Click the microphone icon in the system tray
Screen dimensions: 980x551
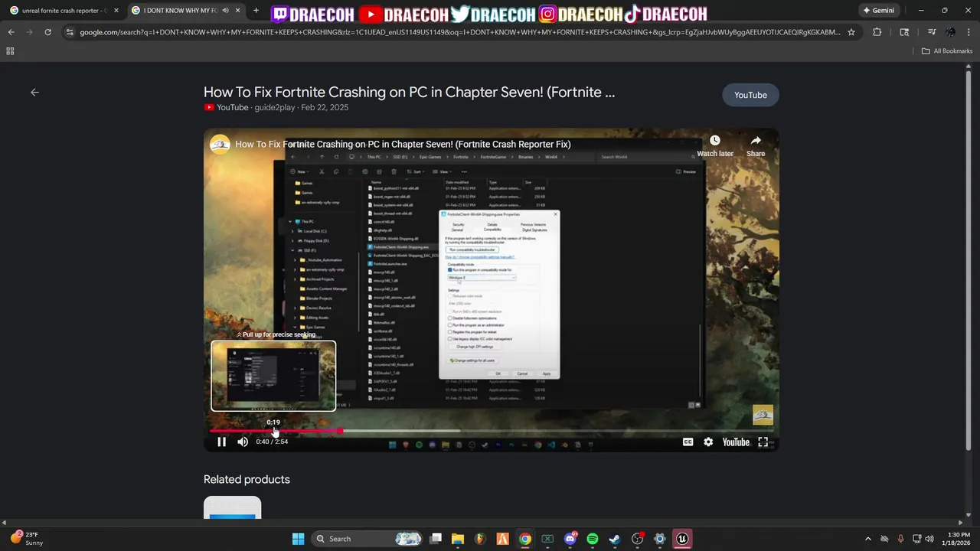(900, 539)
